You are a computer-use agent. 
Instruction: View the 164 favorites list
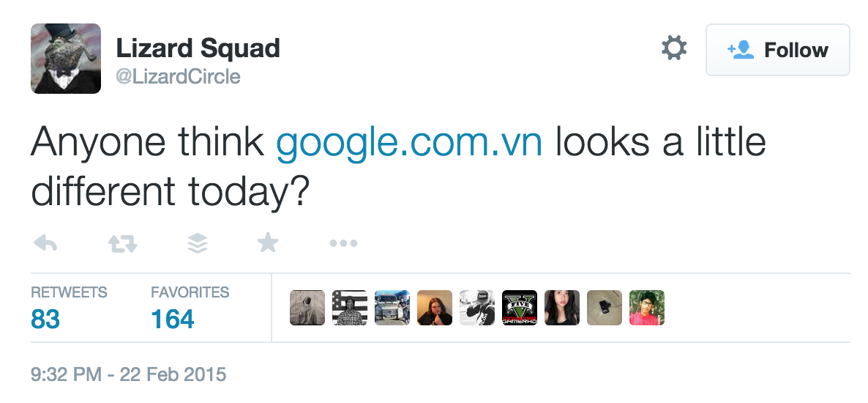(173, 319)
